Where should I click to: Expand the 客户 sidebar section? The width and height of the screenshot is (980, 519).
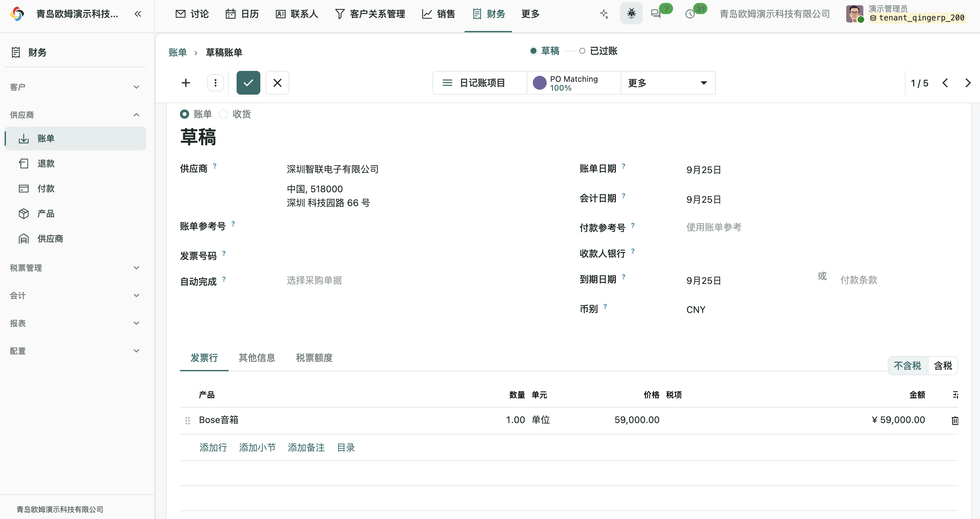75,87
